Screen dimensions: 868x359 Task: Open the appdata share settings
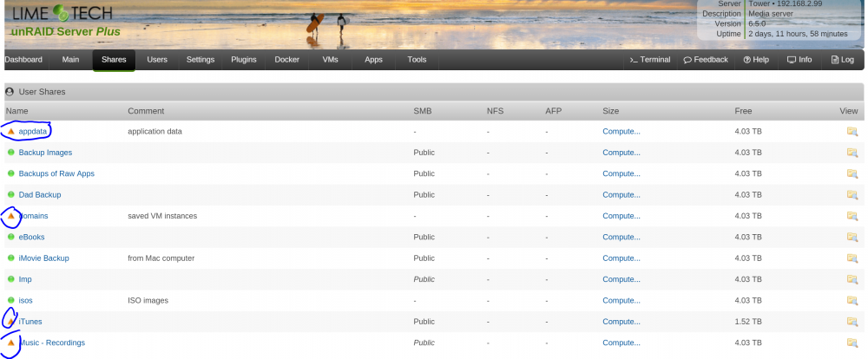click(33, 132)
